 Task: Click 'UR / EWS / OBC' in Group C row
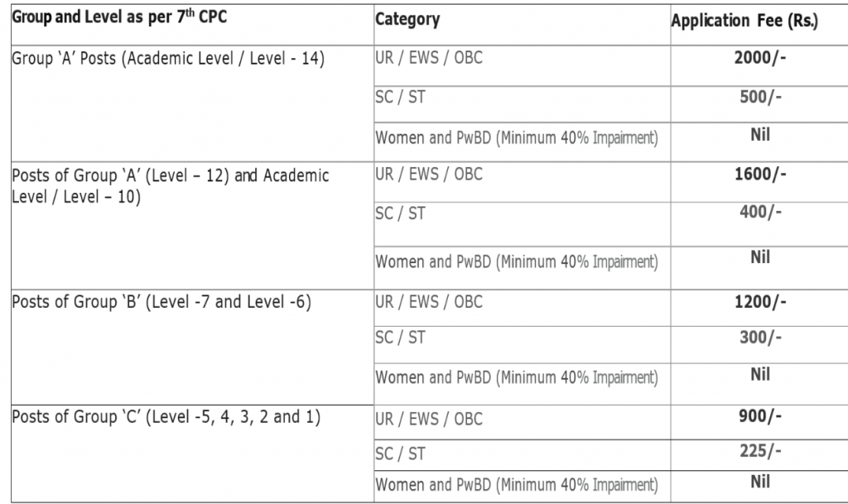(x=429, y=420)
